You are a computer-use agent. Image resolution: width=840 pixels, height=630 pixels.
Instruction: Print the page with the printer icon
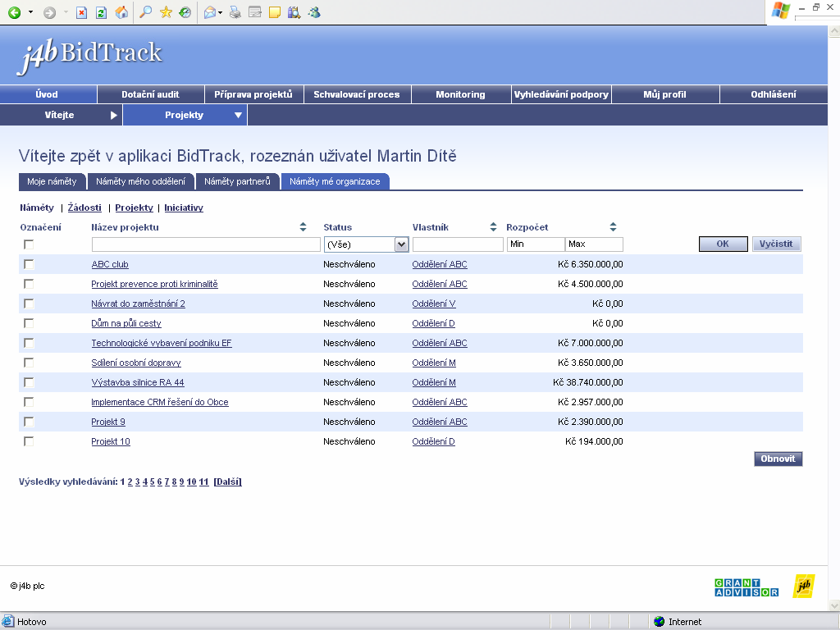tap(235, 12)
